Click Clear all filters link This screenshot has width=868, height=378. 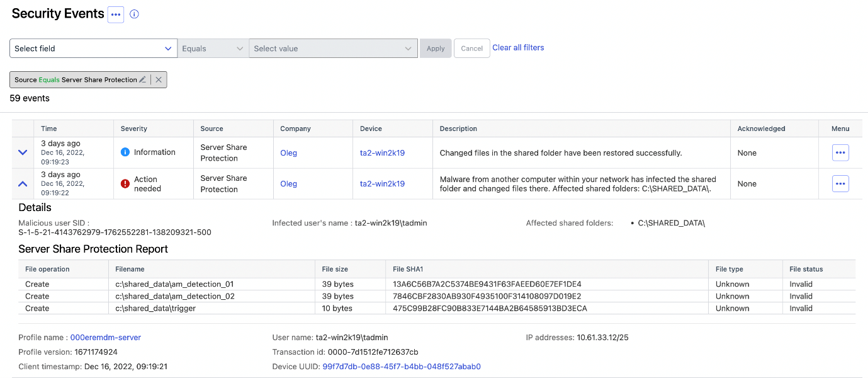tap(518, 47)
